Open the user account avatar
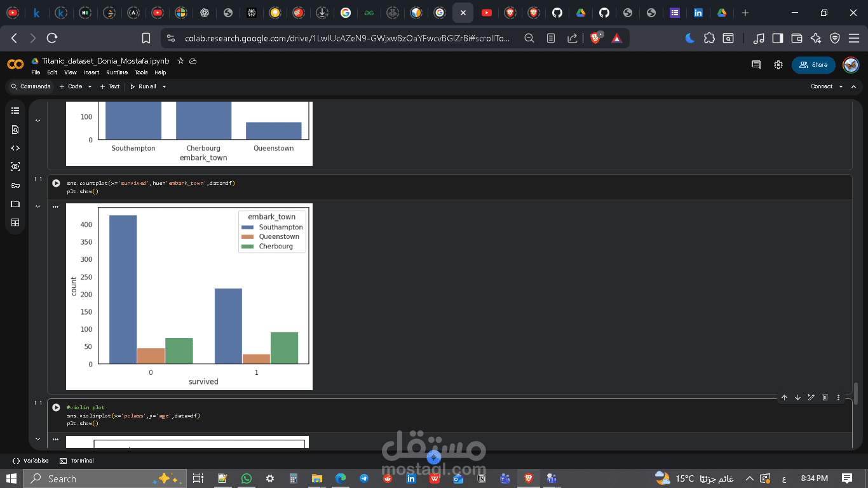This screenshot has width=868, height=488. [x=851, y=65]
